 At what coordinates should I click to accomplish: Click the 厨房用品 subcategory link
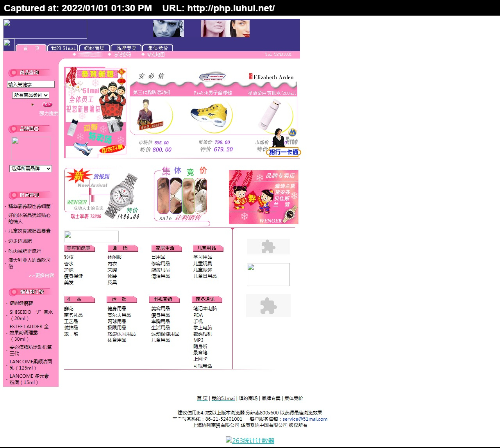point(161,270)
